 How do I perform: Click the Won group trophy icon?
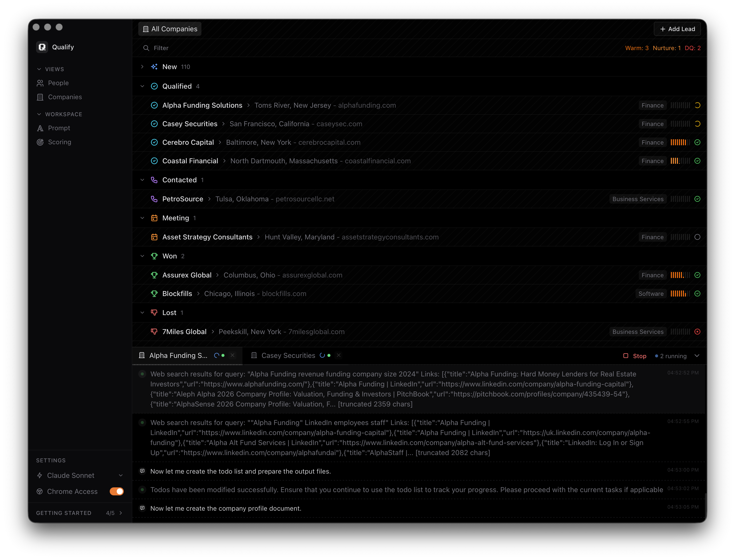click(x=154, y=256)
